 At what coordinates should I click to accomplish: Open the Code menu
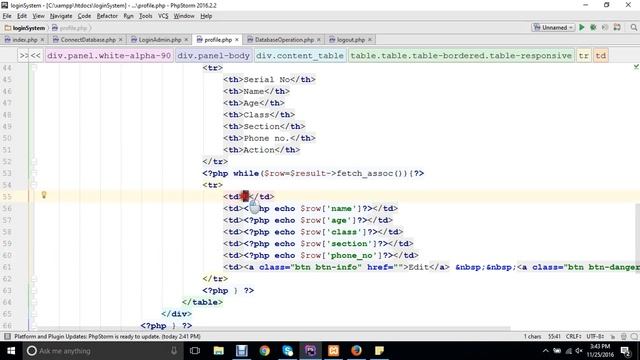click(84, 16)
